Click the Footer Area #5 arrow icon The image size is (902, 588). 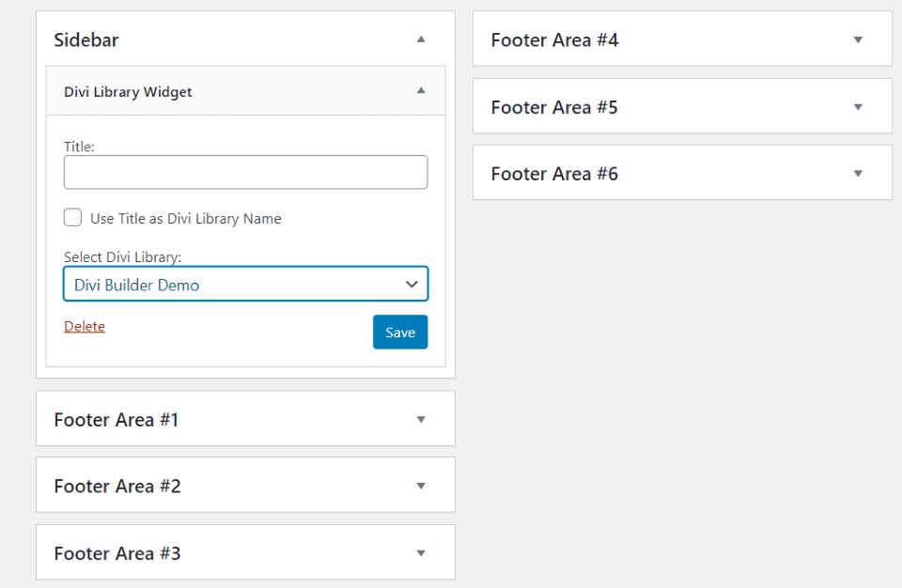(857, 107)
